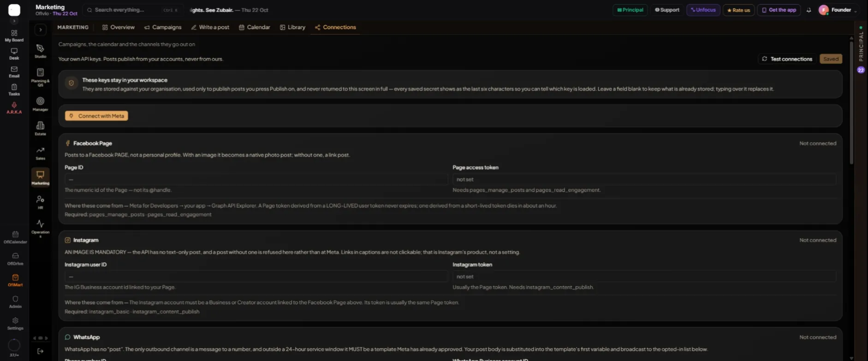The image size is (868, 361).
Task: Click the Support button
Action: (667, 10)
